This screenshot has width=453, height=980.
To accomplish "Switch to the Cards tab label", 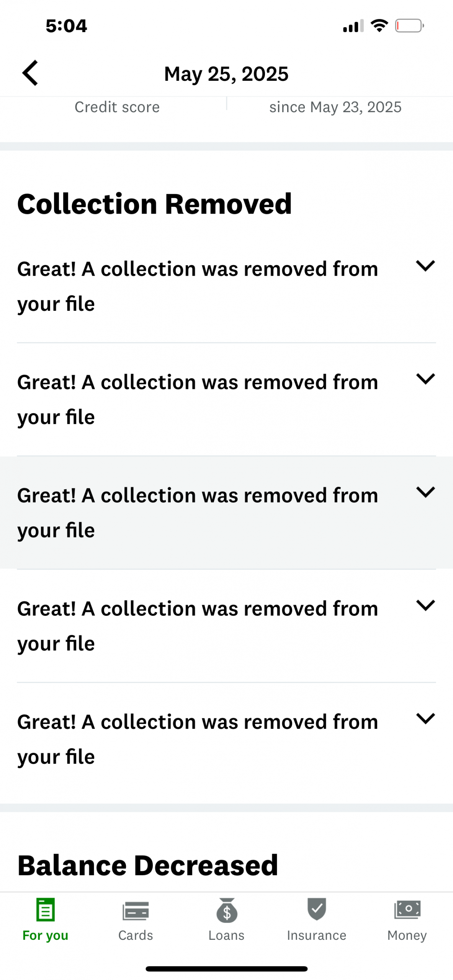I will point(136,935).
